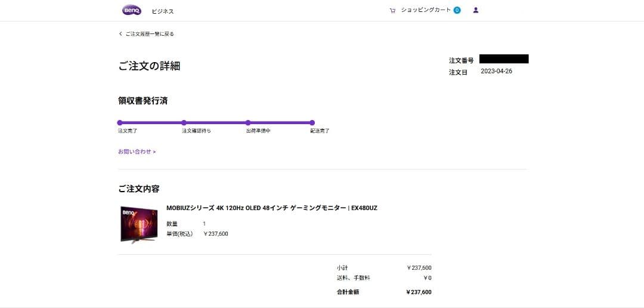644x308 pixels.
Task: Click the 単価(税込) price ¥237,600
Action: (x=216, y=234)
